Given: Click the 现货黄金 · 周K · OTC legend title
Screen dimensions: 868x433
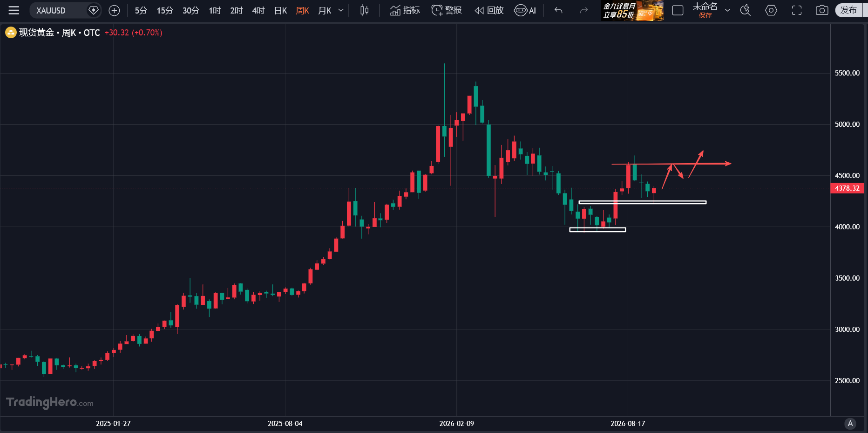Looking at the screenshot, I should pyautogui.click(x=60, y=33).
